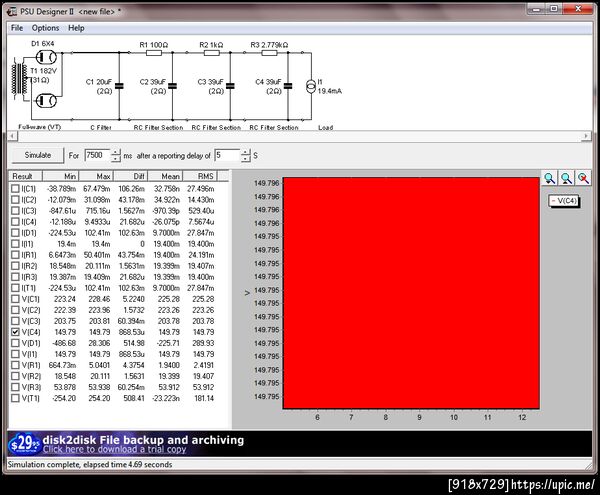Select the R3 2.779kΩ resistor symbol
Image resolution: width=600 pixels, height=495 pixels.
tap(269, 52)
